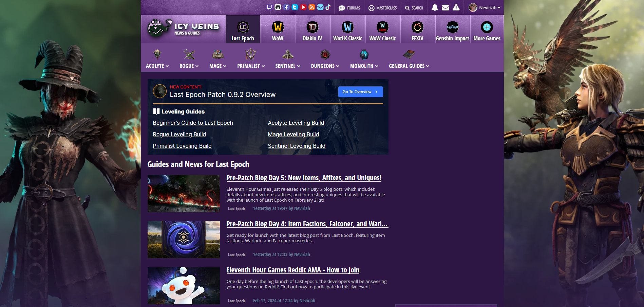Click the Acolyte class icon

click(157, 54)
